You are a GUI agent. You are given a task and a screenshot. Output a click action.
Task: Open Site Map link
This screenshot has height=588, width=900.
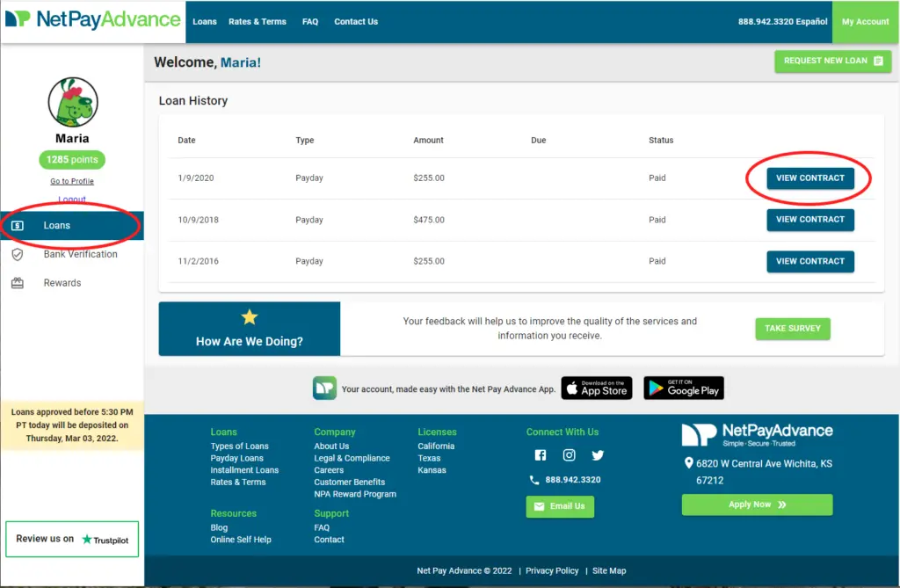(609, 570)
